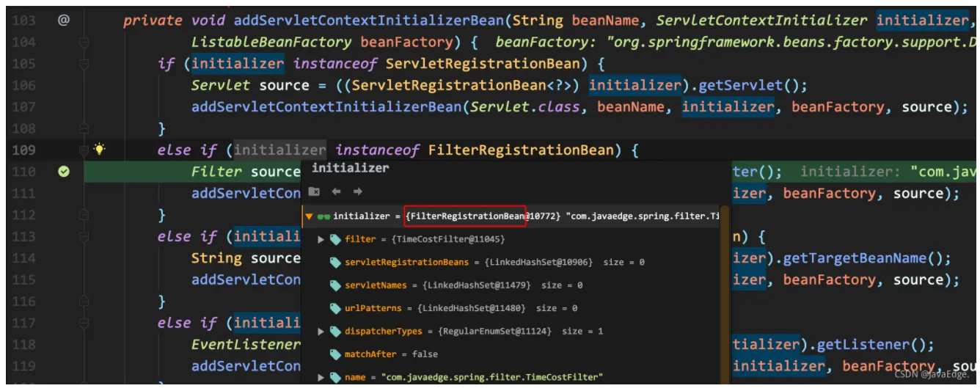The image size is (980, 391).
Task: Click the popup's vertical scrollbar
Action: coord(725,293)
